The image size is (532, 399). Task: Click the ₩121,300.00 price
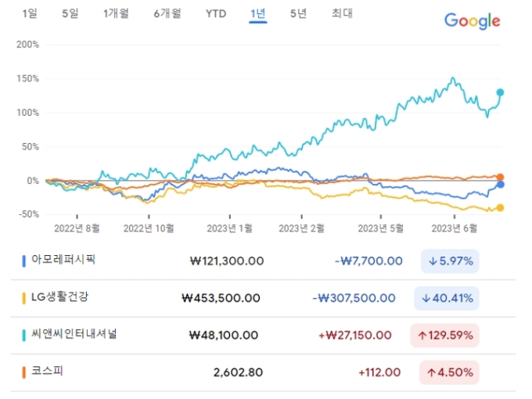pyautogui.click(x=227, y=261)
